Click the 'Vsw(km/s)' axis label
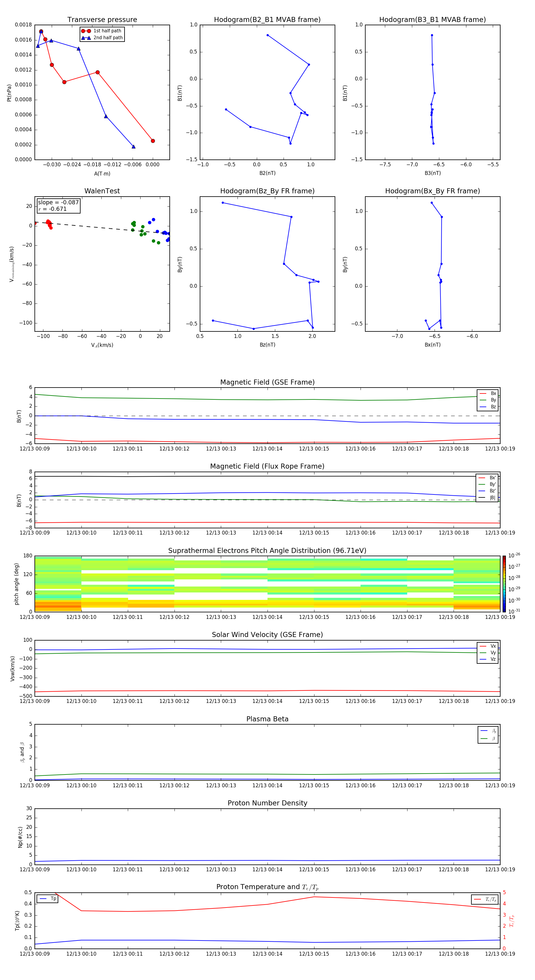This screenshot has width=535, height=980. click(x=12, y=668)
